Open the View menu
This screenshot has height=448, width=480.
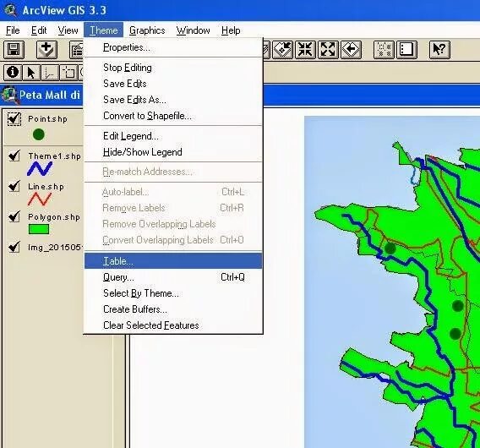68,30
